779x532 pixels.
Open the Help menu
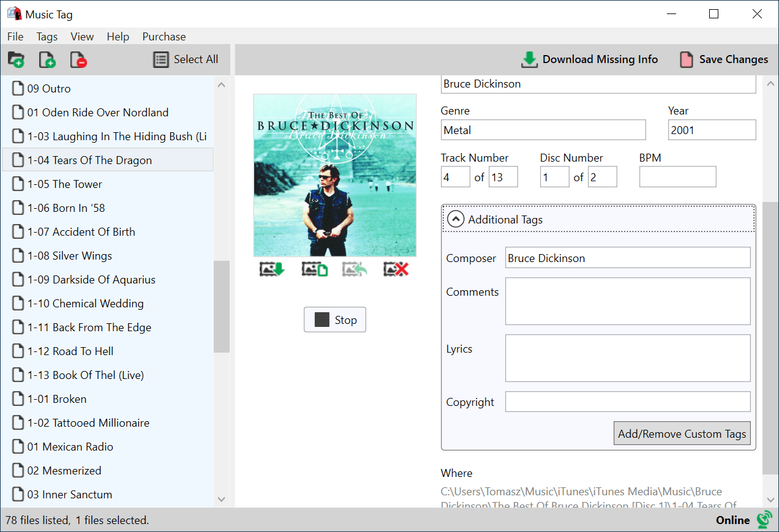[118, 37]
